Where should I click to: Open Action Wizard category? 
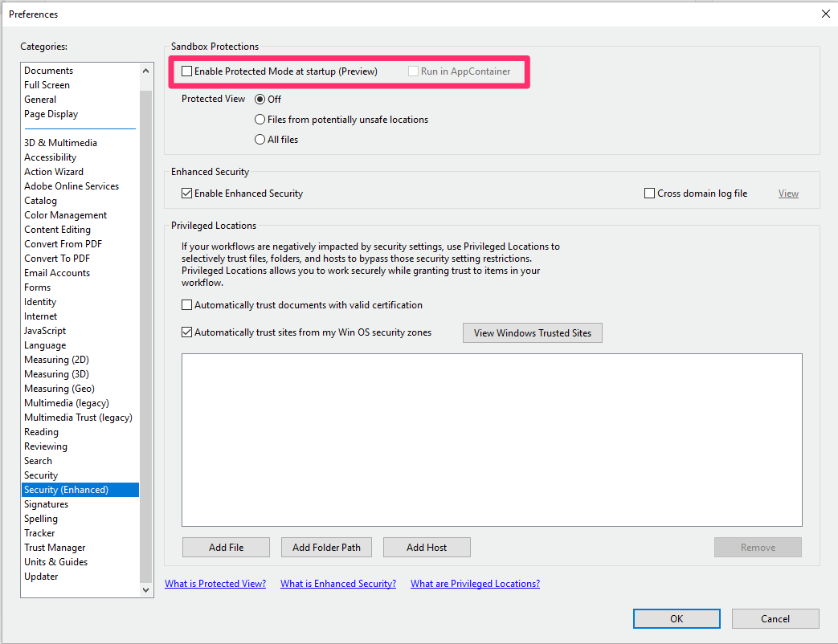(x=80, y=171)
